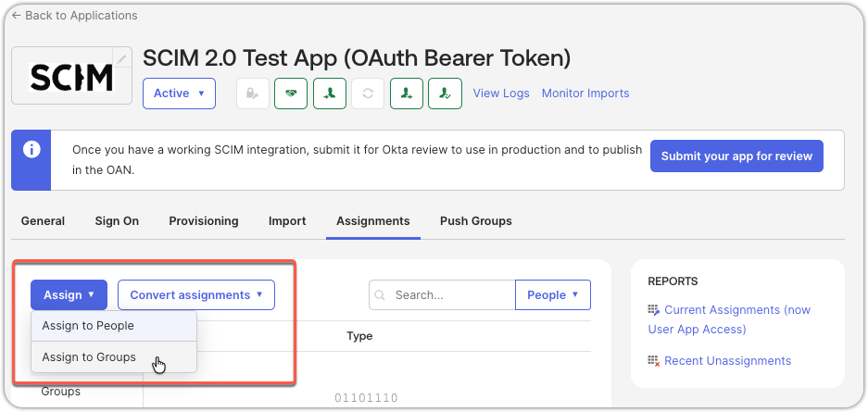Screen dimensions: 868x412
Task: Open the Push Groups tab
Action: pos(476,221)
